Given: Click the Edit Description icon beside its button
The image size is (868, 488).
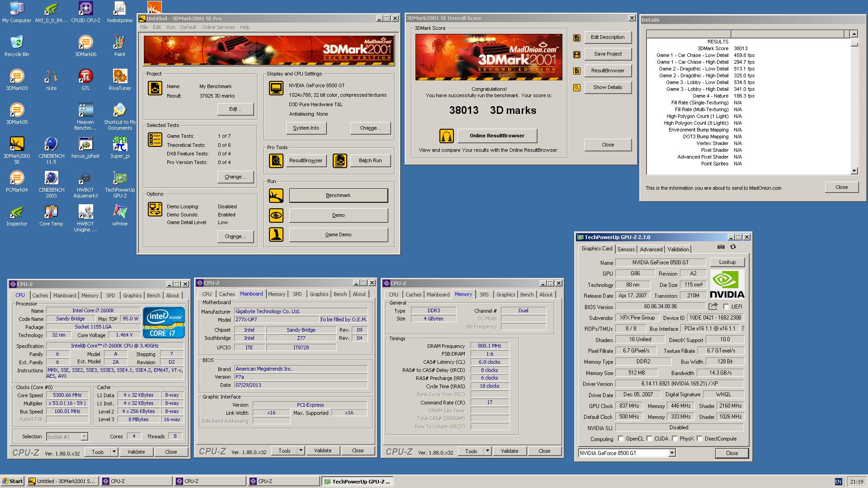Looking at the screenshot, I should tap(577, 38).
